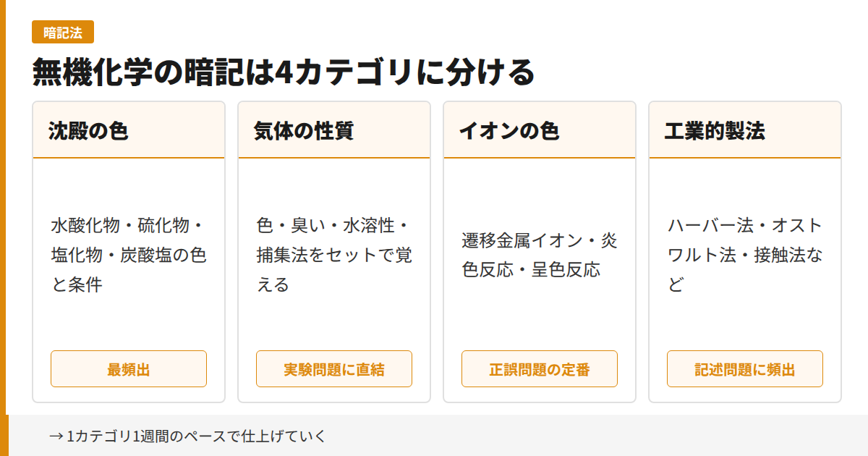Click the orange divider under 沈殿の色
Image resolution: width=868 pixels, height=456 pixels.
tap(129, 158)
